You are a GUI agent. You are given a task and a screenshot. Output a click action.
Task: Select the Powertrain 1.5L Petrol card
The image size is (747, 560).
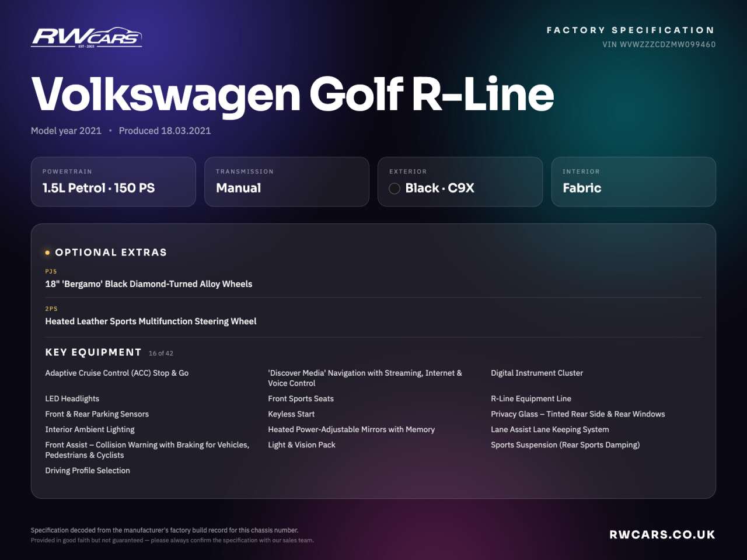(113, 181)
